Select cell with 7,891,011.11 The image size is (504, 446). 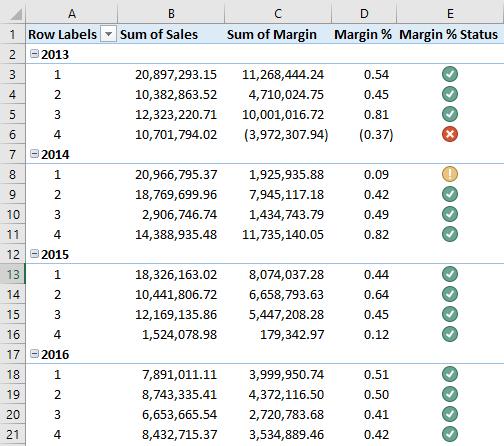point(171,374)
